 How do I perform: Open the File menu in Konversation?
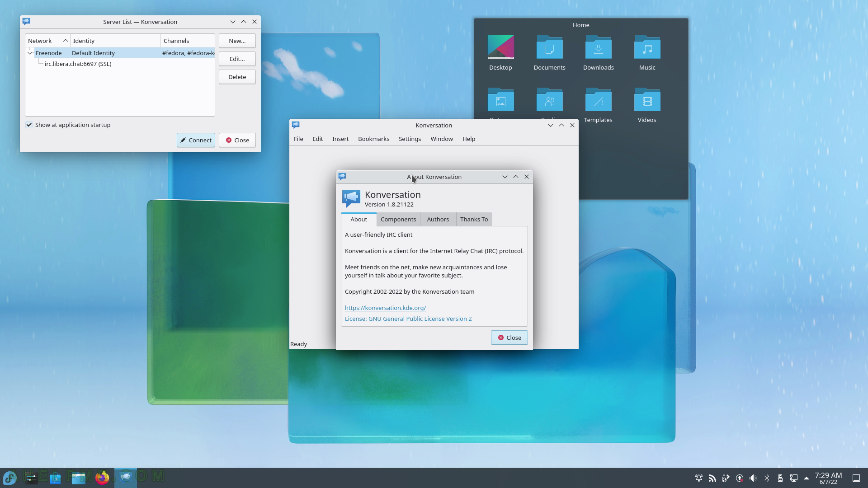pos(298,139)
